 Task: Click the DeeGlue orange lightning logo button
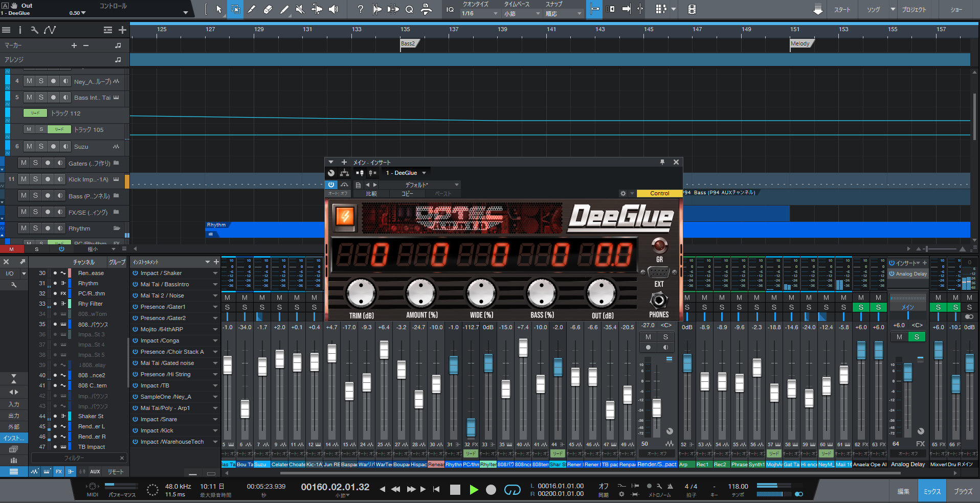point(345,217)
